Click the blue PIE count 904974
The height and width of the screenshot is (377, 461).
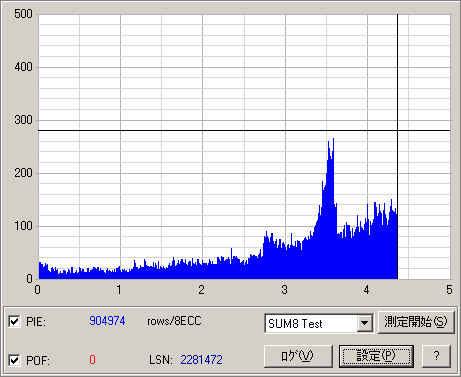107,321
